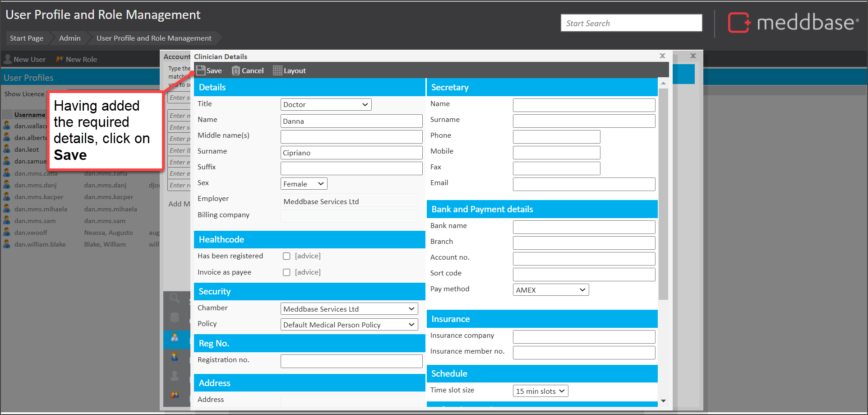
Task: Click scrollbar up arrow in dialog
Action: click(663, 84)
